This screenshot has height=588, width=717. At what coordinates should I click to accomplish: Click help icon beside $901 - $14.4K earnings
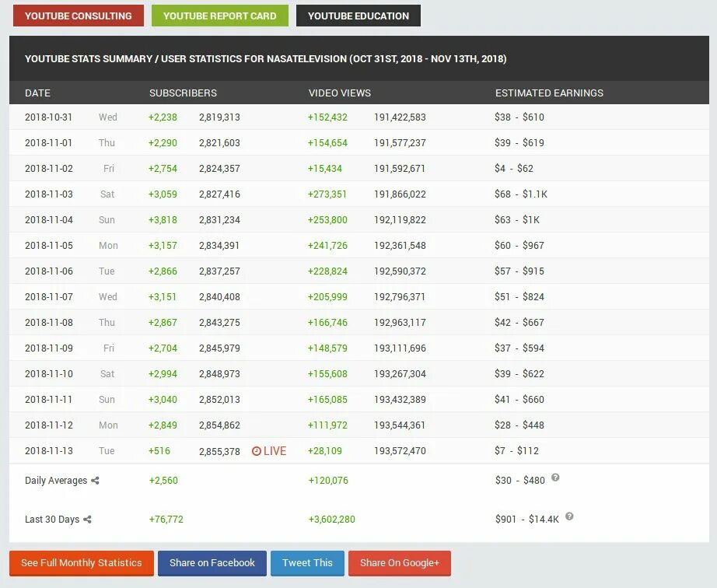[x=569, y=516]
